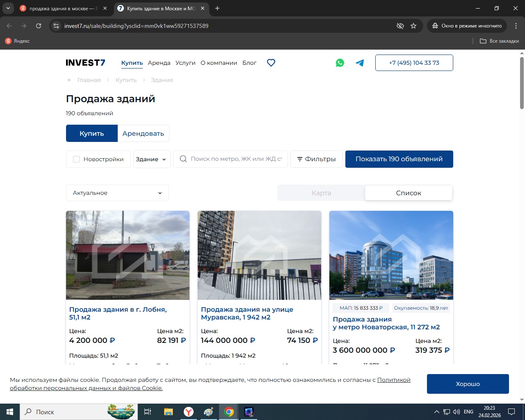Image resolution: width=525 pixels, height=420 pixels.
Task: Click Показать 190 объявлений button
Action: 399,159
